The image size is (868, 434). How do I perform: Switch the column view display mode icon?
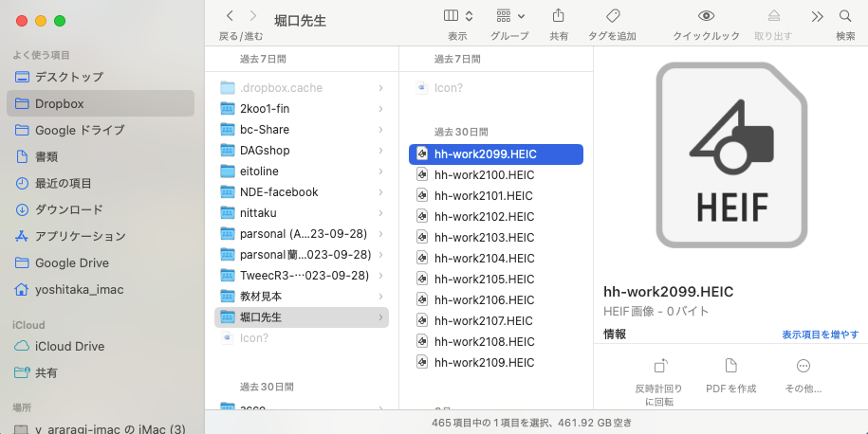[452, 15]
